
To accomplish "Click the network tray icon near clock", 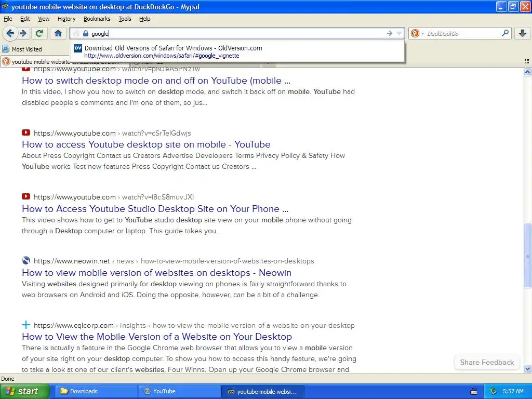I will [494, 391].
